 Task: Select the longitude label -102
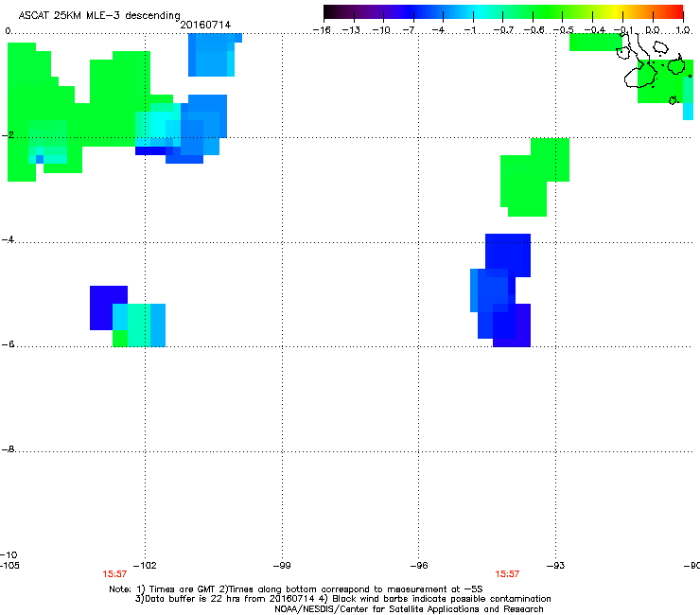(x=145, y=566)
